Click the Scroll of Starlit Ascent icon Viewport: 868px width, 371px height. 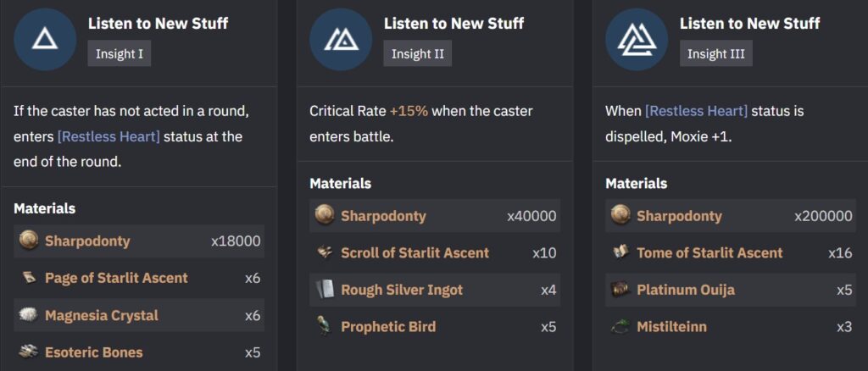click(324, 252)
